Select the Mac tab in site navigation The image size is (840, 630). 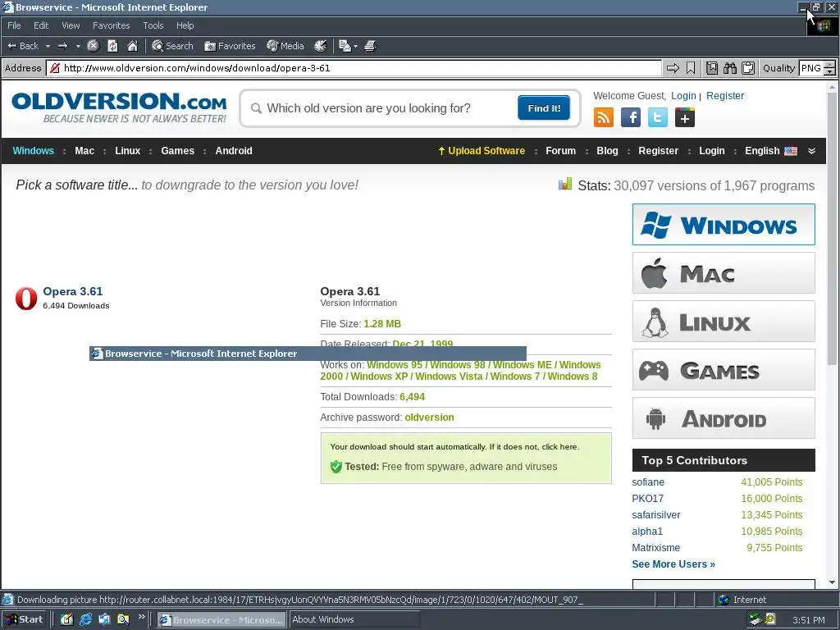point(84,151)
